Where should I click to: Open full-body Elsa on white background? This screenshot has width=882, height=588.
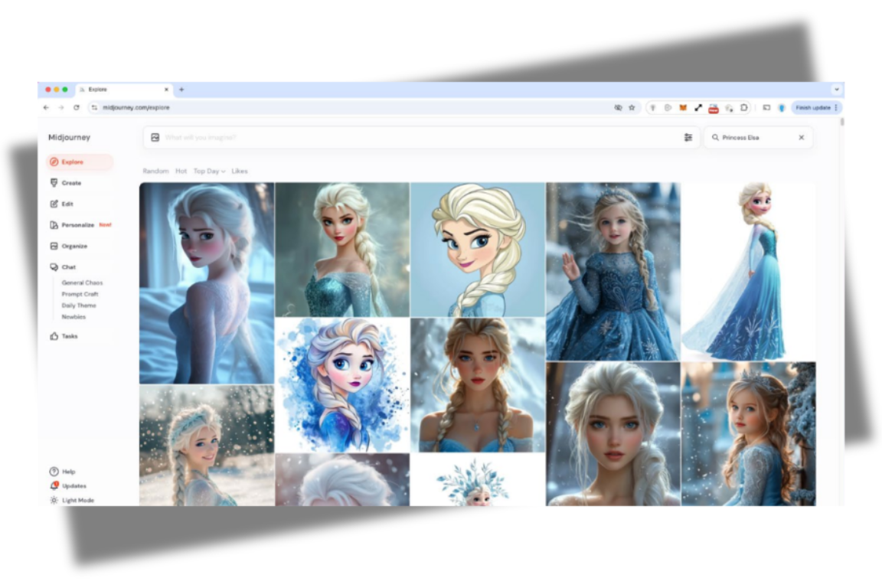coord(749,271)
